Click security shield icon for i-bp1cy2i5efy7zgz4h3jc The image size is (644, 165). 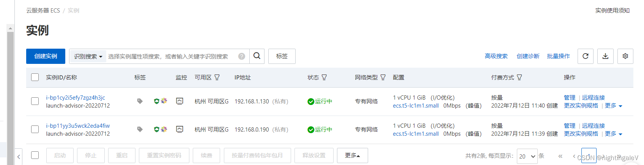click(x=156, y=101)
